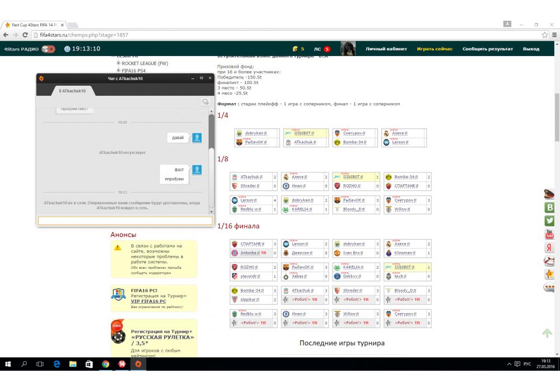Expand the FIFA16 PS4 tree node
This screenshot has width=560, height=392.
point(119,71)
